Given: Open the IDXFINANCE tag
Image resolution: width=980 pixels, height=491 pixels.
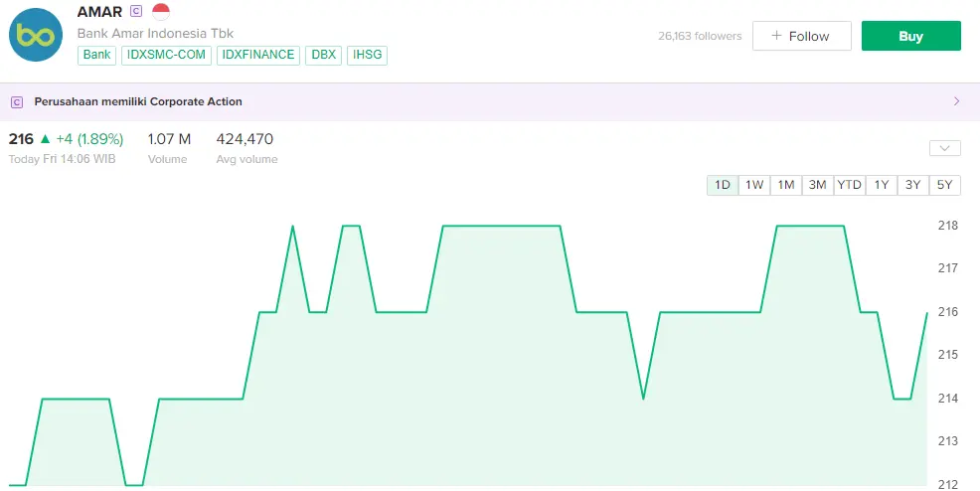Looking at the screenshot, I should 258,55.
